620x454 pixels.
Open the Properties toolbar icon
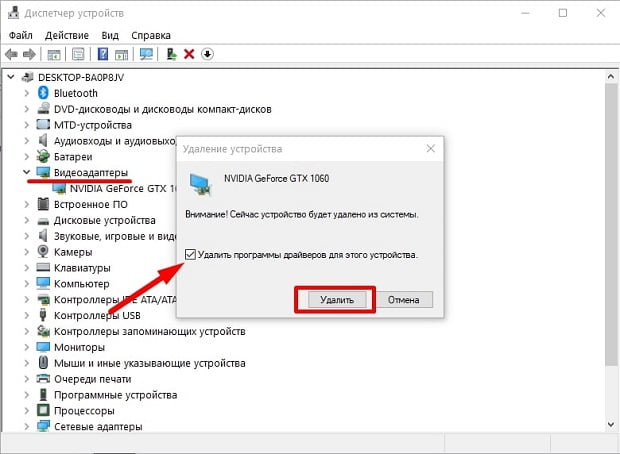point(78,54)
